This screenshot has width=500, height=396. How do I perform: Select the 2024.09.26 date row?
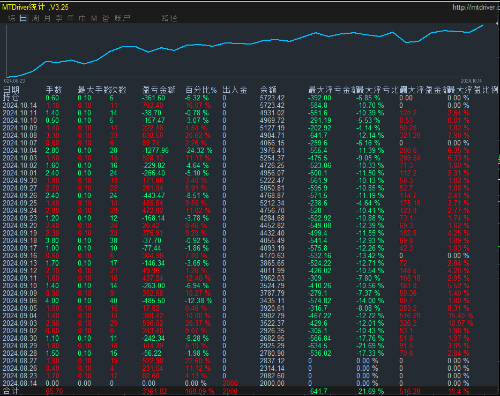(x=20, y=195)
